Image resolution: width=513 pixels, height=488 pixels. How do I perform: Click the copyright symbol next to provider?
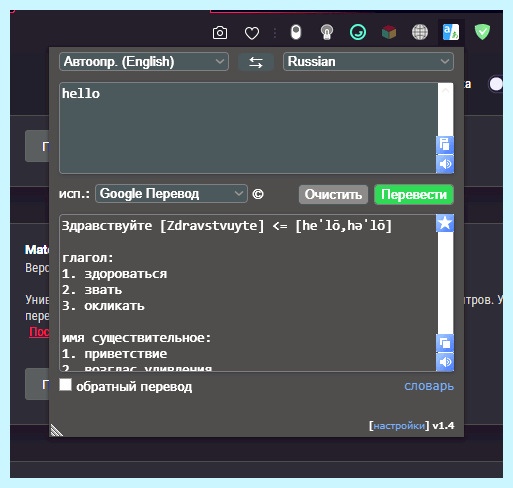[258, 194]
